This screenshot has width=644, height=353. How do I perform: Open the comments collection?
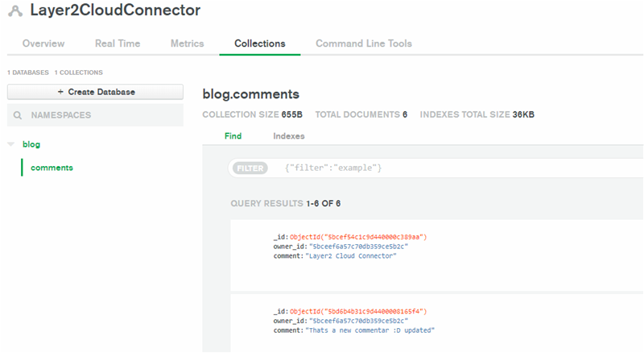[52, 168]
